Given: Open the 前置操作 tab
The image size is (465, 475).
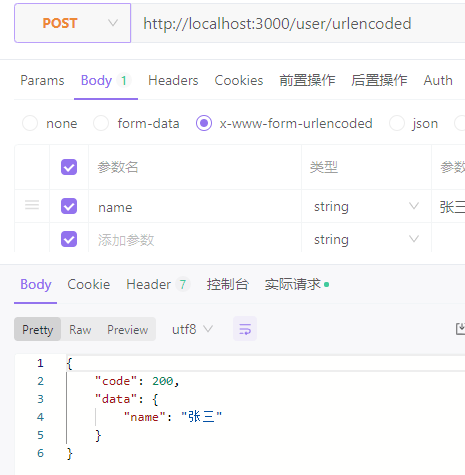Looking at the screenshot, I should pos(307,80).
